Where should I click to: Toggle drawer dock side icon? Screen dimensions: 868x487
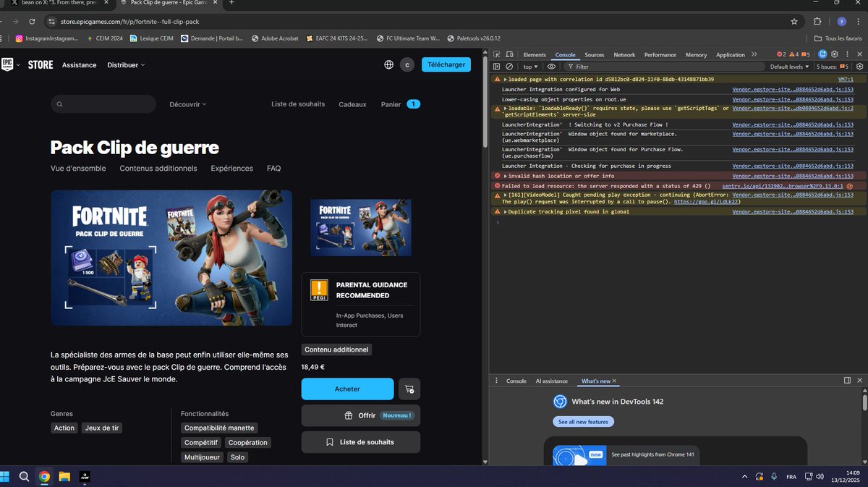847,381
